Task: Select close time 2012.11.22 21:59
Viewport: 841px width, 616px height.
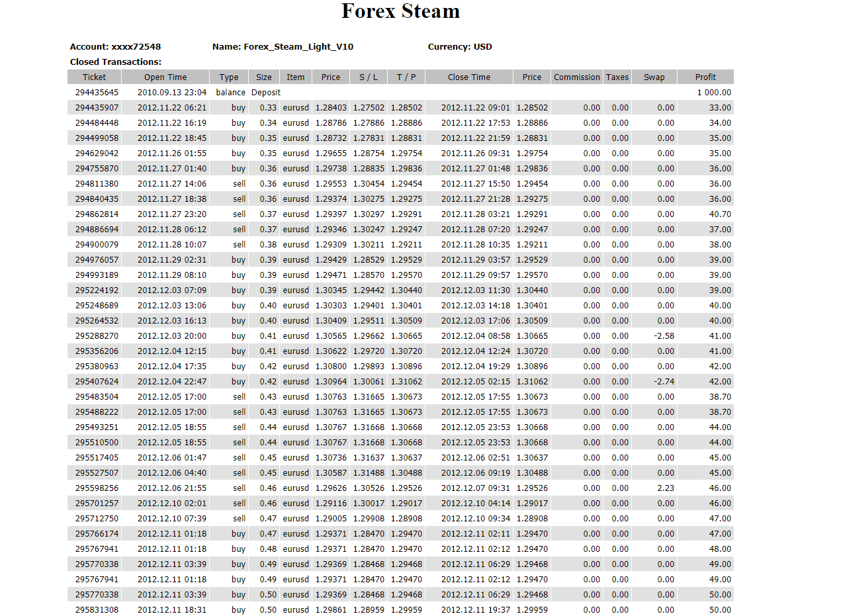Action: [x=476, y=138]
